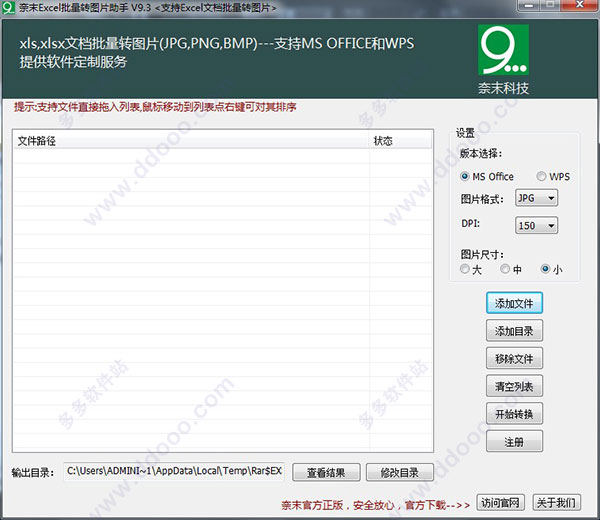Click the 版本选择: label
600x520 pixels.
tap(481, 154)
